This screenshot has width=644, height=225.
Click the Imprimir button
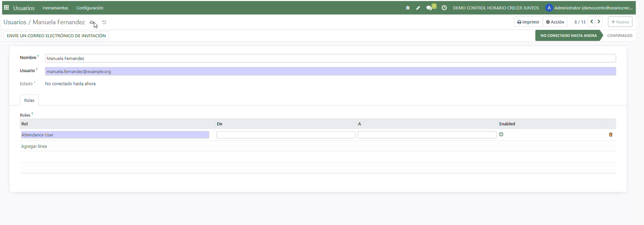point(528,22)
